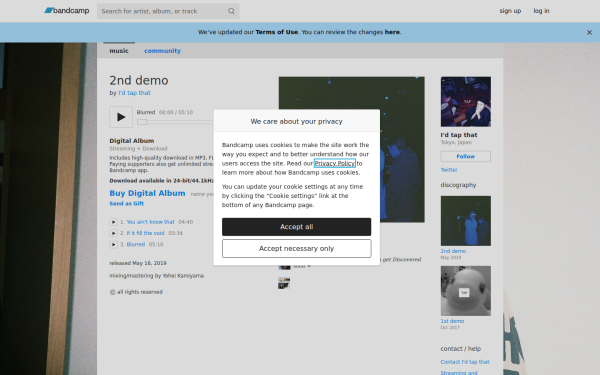Click Send as Gift
The image size is (600, 375).
pos(127,204)
